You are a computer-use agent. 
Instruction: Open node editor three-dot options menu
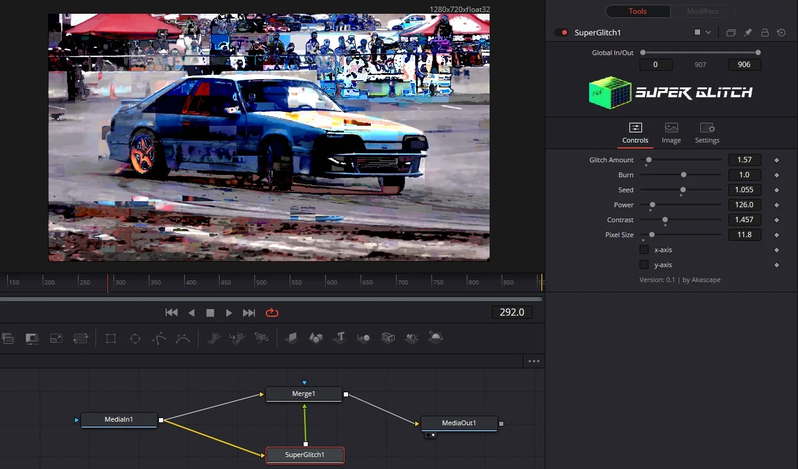click(533, 361)
